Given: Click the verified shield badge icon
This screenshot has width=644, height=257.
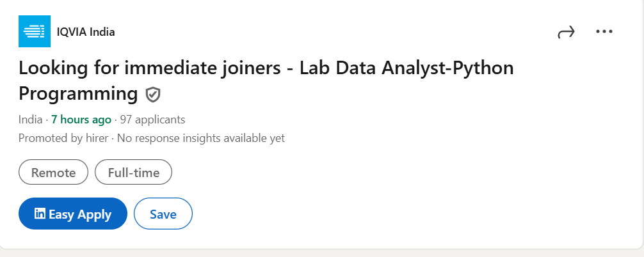Looking at the screenshot, I should (x=153, y=95).
